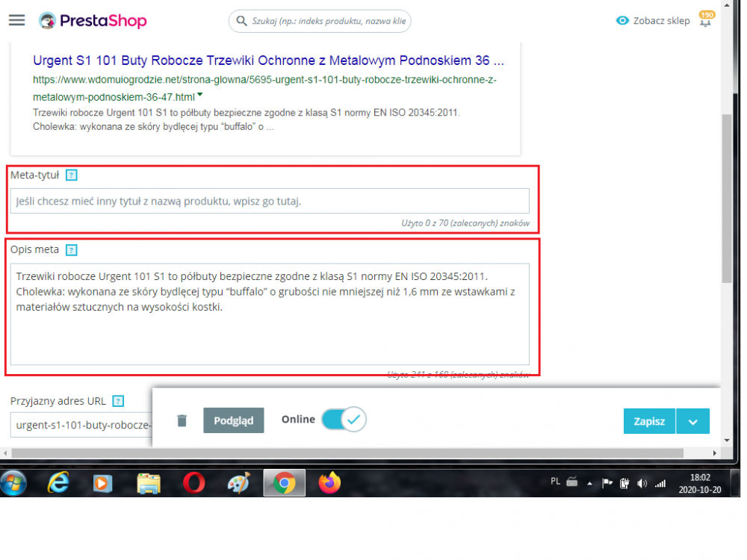Click the Action Center flag icon
This screenshot has width=747, height=560.
click(607, 484)
